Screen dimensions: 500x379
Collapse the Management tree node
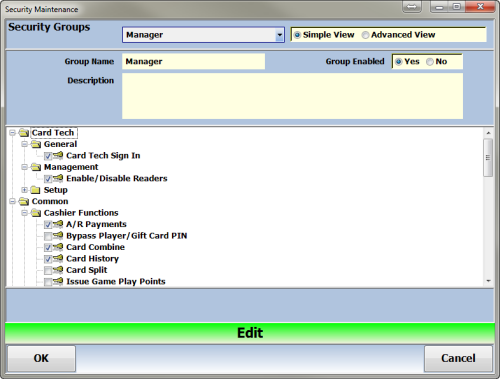pyautogui.click(x=24, y=167)
